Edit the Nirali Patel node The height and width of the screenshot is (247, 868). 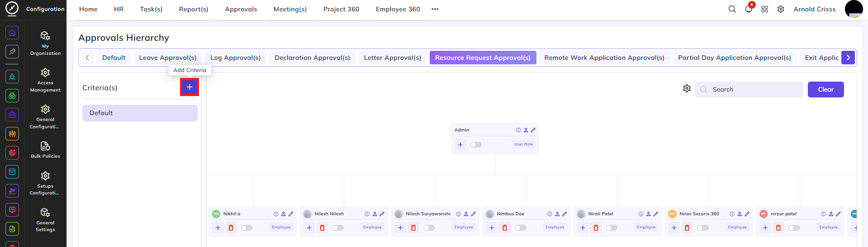[x=656, y=214]
